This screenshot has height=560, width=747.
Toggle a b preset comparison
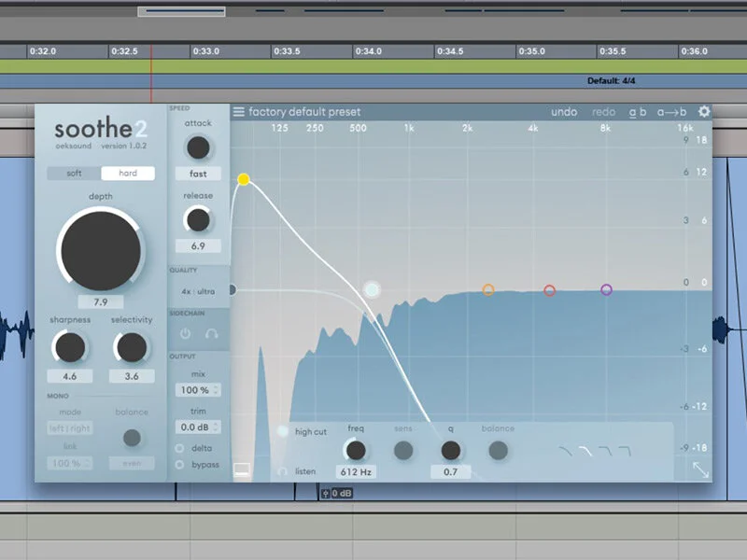[x=638, y=112]
